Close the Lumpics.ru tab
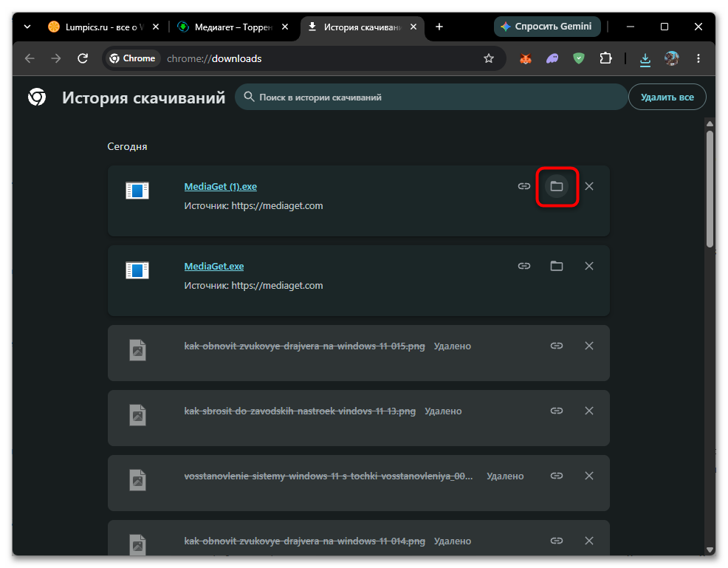 coord(156,27)
